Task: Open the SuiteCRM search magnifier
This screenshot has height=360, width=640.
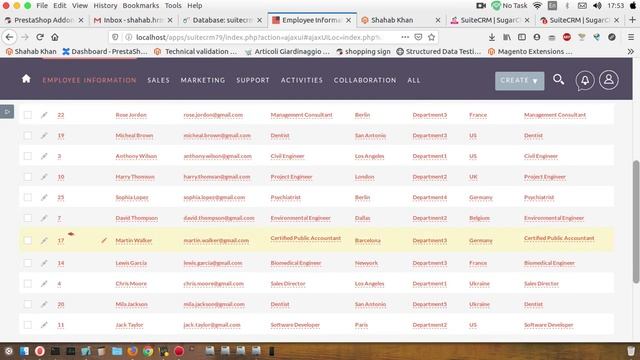Action: click(558, 80)
